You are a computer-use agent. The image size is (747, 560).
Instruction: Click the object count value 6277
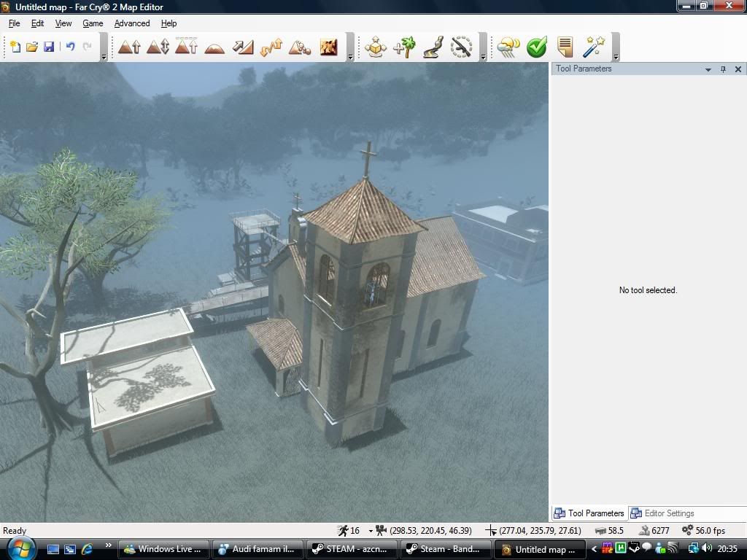660,531
